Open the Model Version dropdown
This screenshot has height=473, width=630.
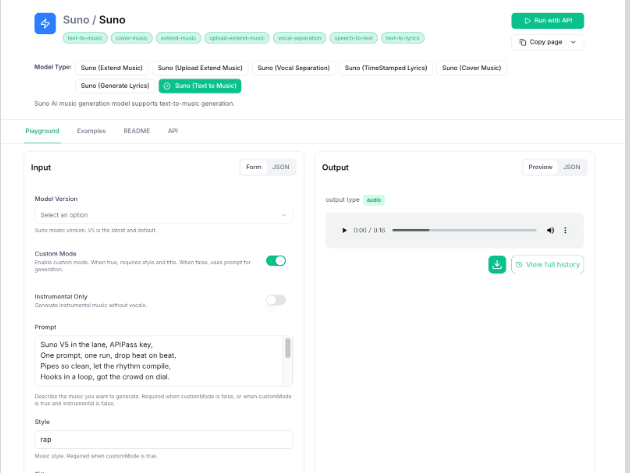coord(164,215)
